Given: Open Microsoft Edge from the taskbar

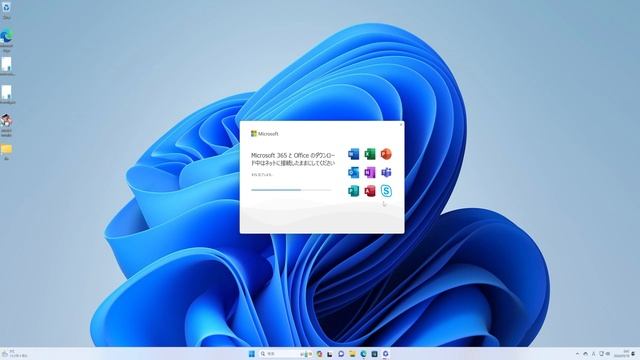Looking at the screenshot, I should point(363,353).
